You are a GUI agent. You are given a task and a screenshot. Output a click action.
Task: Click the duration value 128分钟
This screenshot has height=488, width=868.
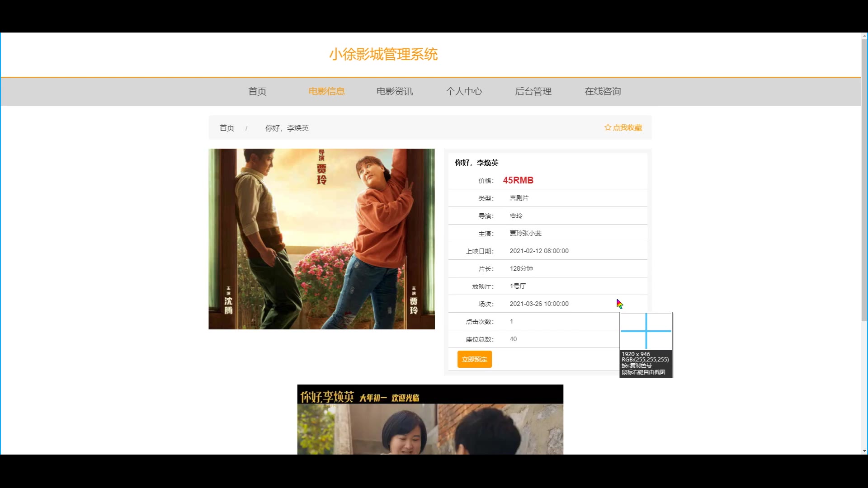pyautogui.click(x=521, y=268)
